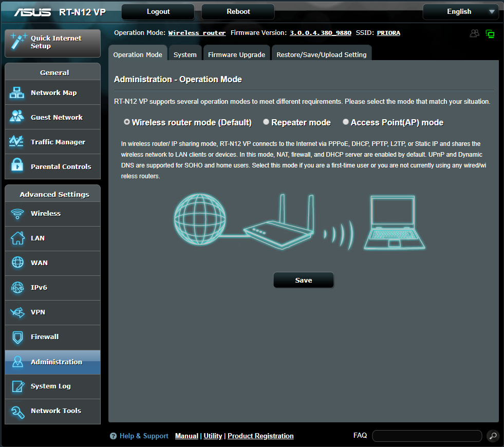Click the Network Tools wrench icon
The width and height of the screenshot is (504, 447).
click(17, 412)
